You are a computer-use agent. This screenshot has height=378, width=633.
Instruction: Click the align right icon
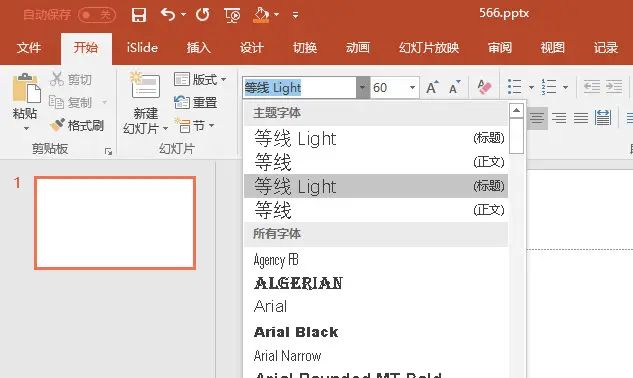(x=559, y=118)
